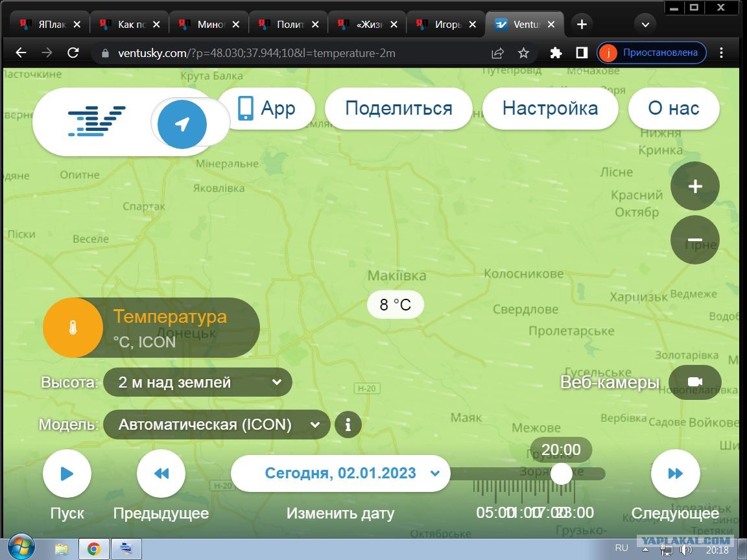The height and width of the screenshot is (560, 747).
Task: Click the orange thermometer layer icon
Action: (73, 327)
